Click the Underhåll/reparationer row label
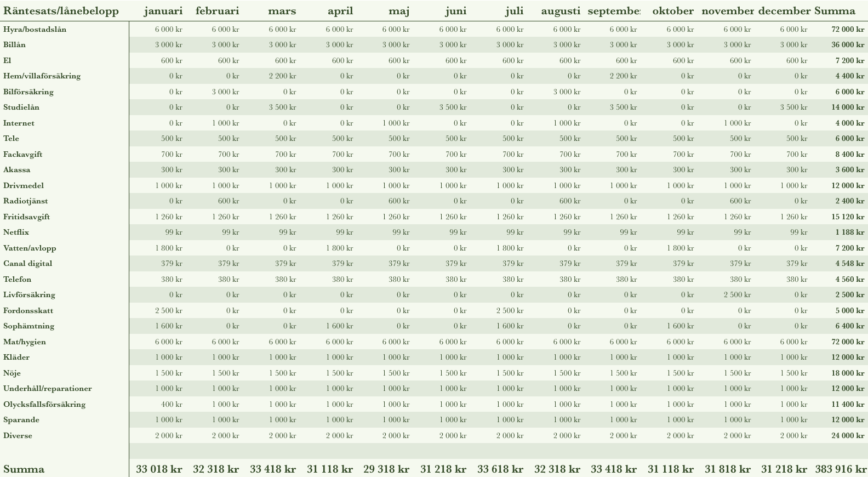 point(47,389)
